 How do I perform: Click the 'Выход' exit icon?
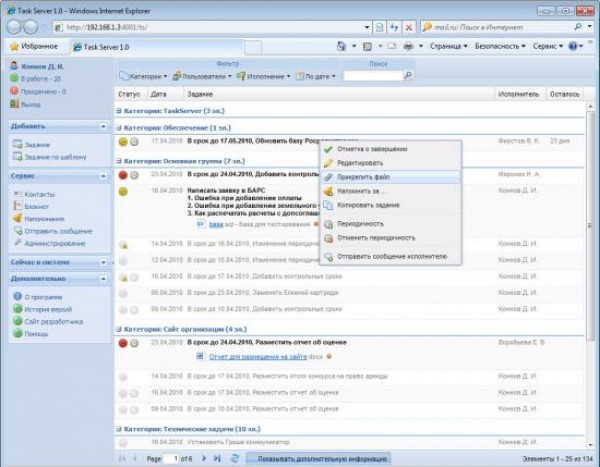coord(14,104)
